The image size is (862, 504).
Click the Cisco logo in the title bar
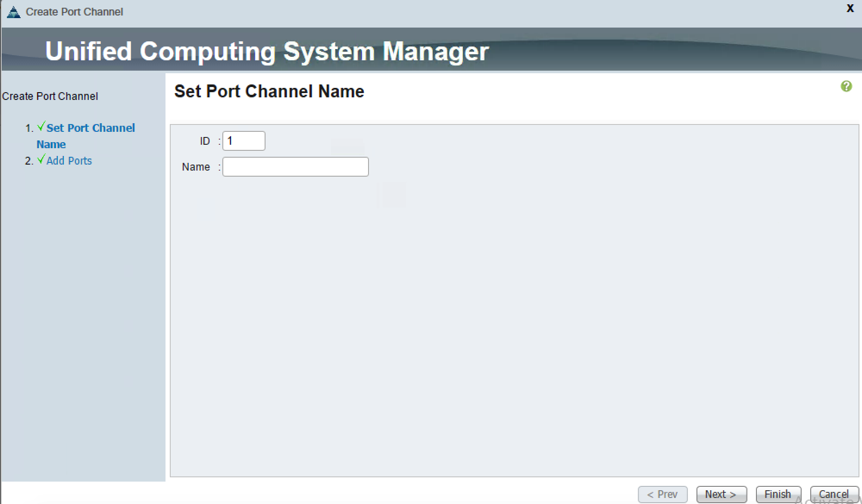[14, 12]
